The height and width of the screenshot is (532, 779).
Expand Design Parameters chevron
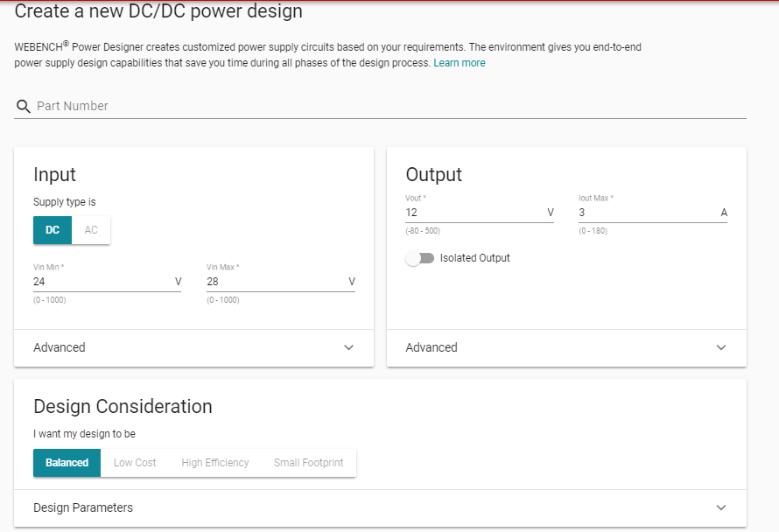[721, 507]
